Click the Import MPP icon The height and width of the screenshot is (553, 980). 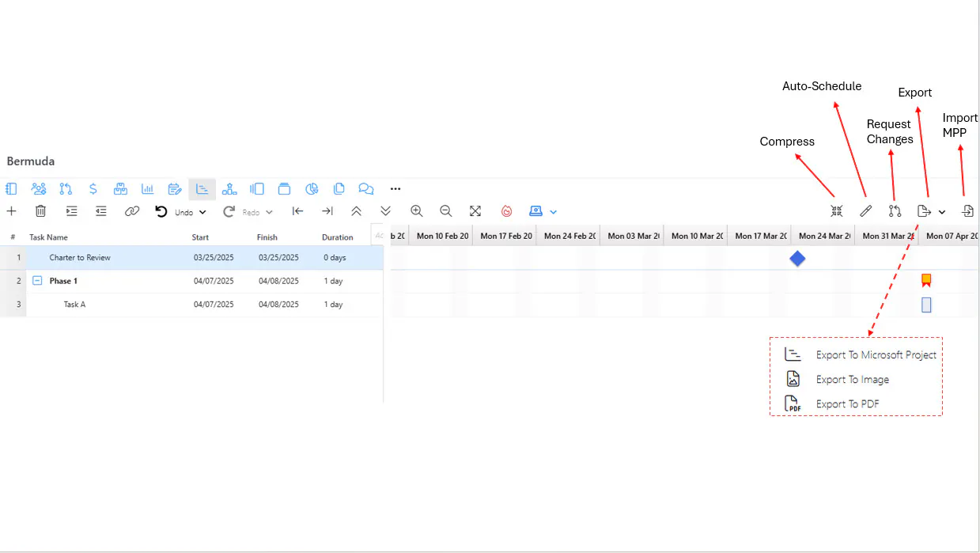pos(967,211)
